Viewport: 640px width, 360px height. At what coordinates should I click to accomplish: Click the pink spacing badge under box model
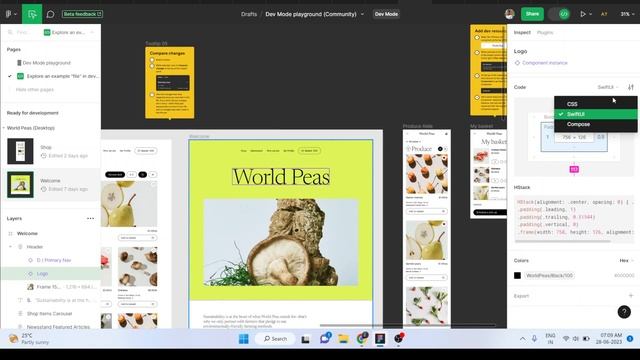pos(574,169)
